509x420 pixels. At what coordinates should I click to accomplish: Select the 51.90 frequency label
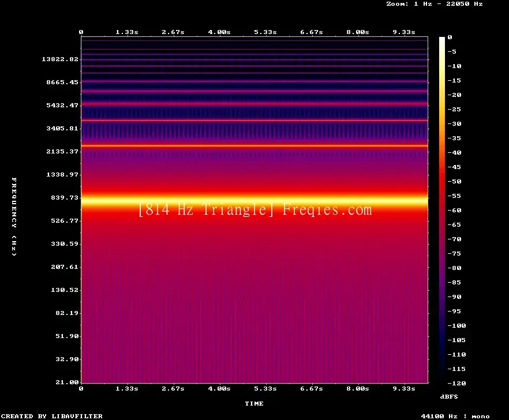(67, 336)
